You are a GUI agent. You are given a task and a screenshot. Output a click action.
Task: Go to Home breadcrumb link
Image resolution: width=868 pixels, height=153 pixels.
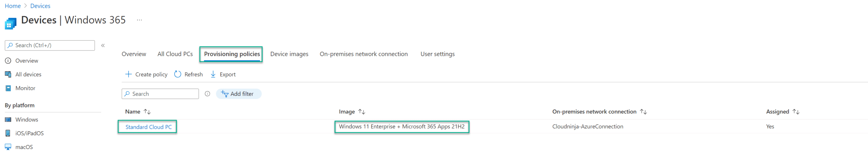click(x=13, y=6)
